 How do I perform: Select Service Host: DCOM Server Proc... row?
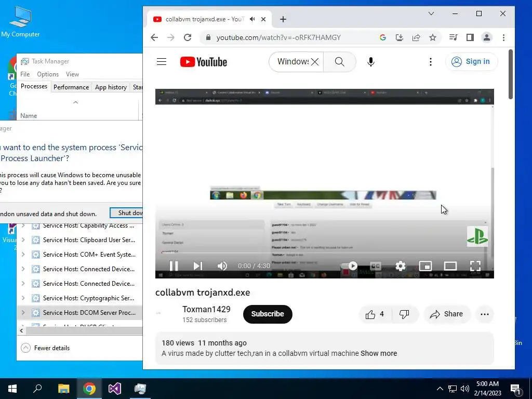click(79, 312)
